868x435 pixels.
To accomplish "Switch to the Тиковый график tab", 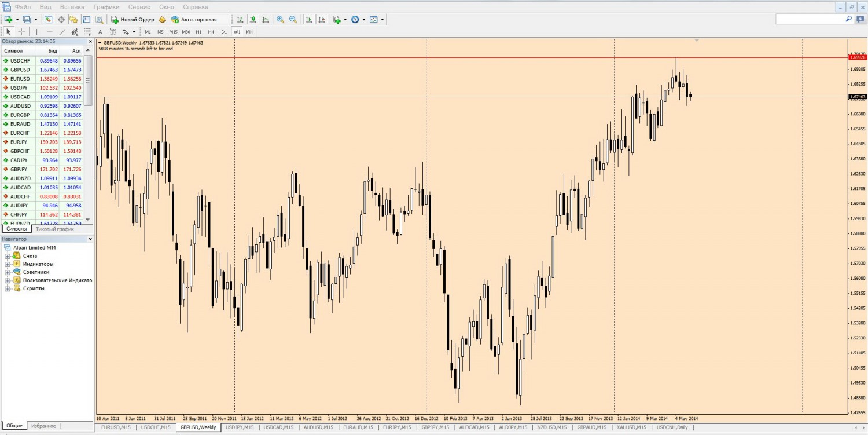I will tap(55, 229).
